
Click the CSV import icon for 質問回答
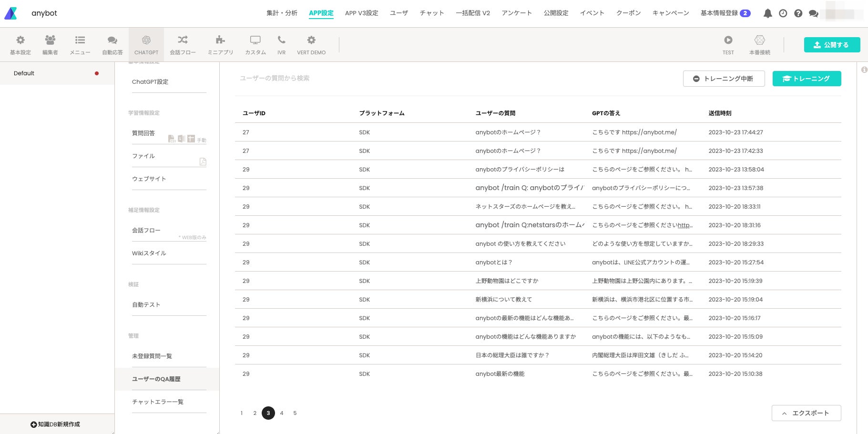[x=172, y=139]
